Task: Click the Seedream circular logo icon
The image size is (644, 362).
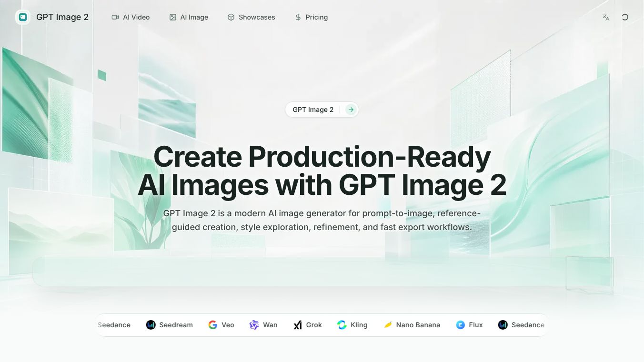Action: point(150,325)
